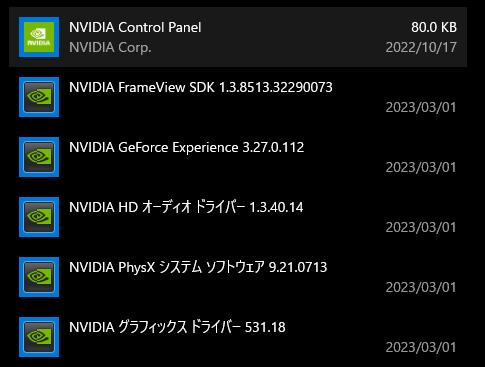This screenshot has height=367, width=485.
Task: Click the GeForce Experience 2023/03/01 date
Action: point(421,167)
